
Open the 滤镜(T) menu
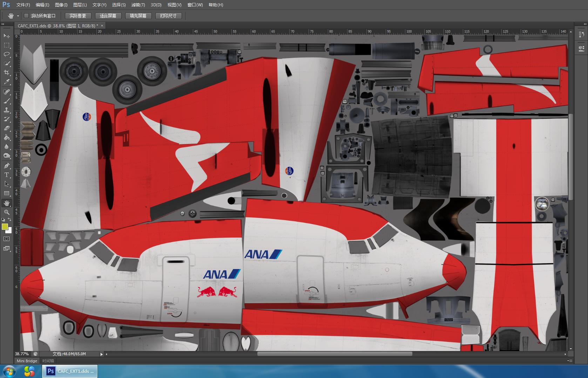[138, 5]
